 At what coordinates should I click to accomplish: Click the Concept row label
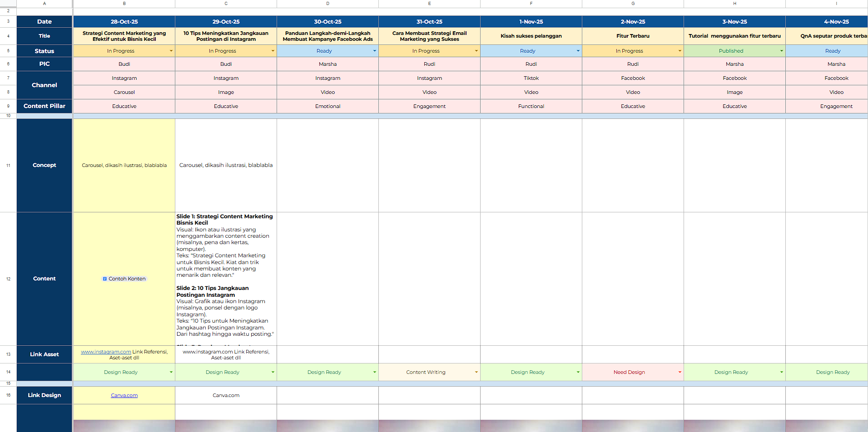coord(45,165)
